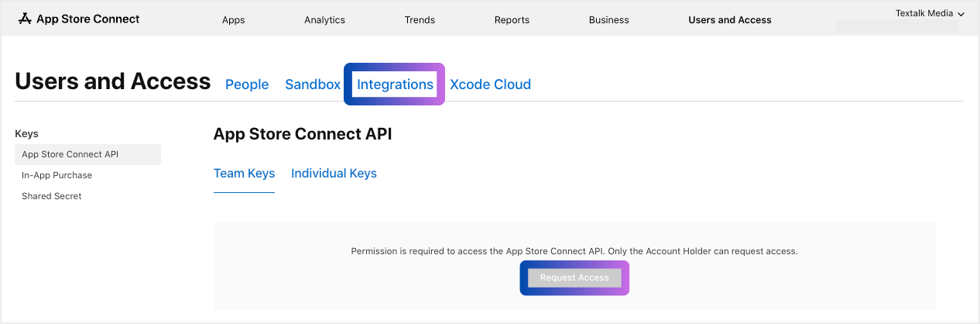Open the Xcode Cloud tab
980x324 pixels.
[490, 84]
